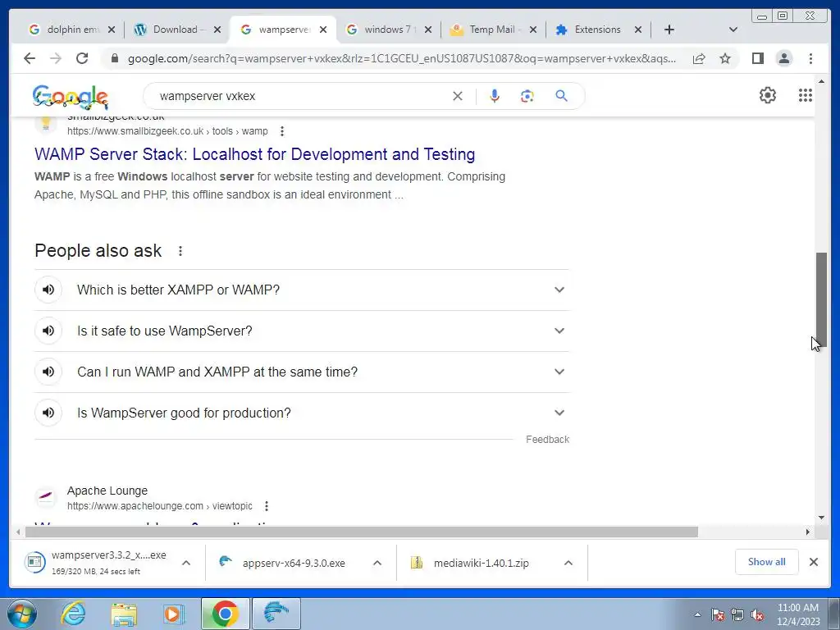840x630 pixels.
Task: Open People also ask options menu
Action: [x=180, y=251]
